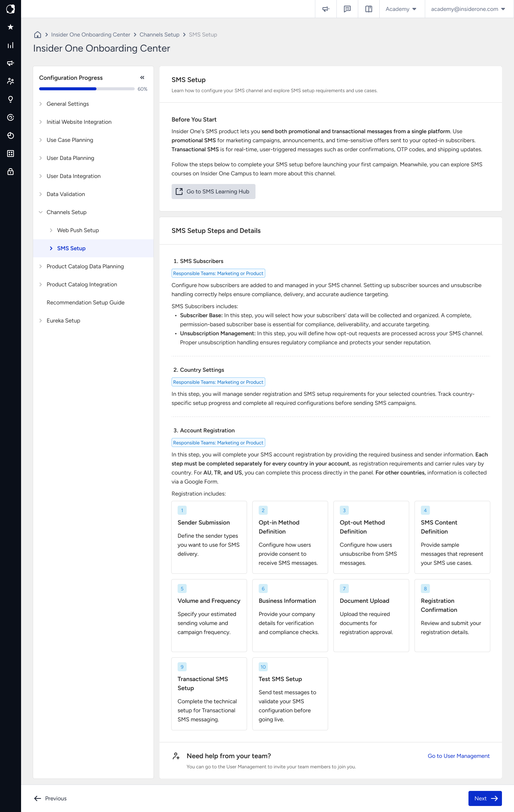Select the Volume and Frequency card

pyautogui.click(x=209, y=616)
